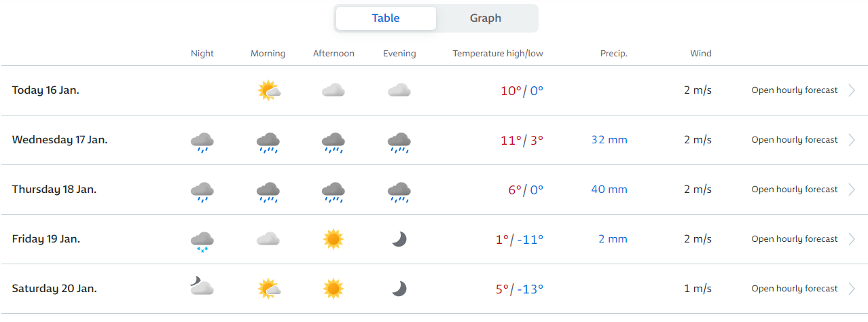Click Today's morning partly sunny icon

pos(269,90)
